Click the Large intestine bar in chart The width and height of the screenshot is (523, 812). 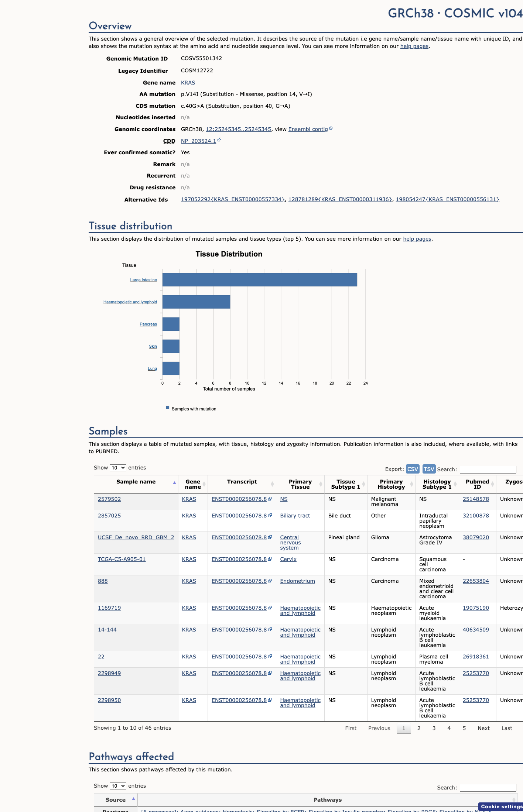coord(260,280)
